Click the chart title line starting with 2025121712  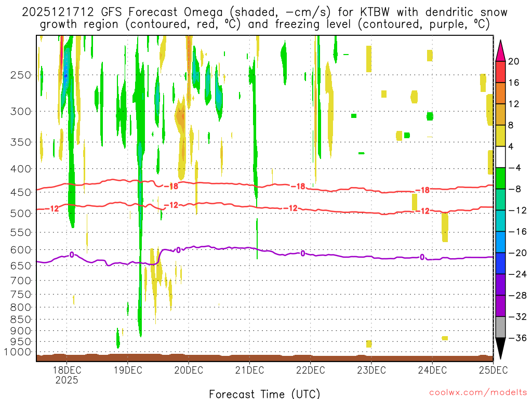pos(264,12)
